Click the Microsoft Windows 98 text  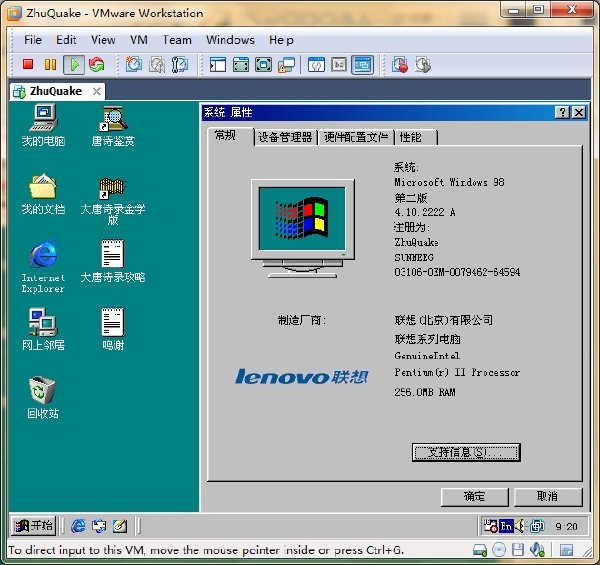449,182
